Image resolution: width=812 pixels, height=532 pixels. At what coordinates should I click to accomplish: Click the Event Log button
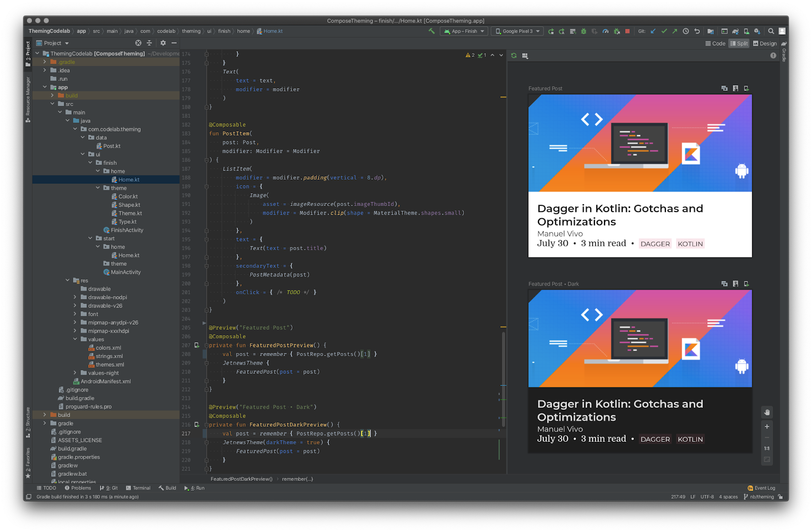[x=761, y=488]
